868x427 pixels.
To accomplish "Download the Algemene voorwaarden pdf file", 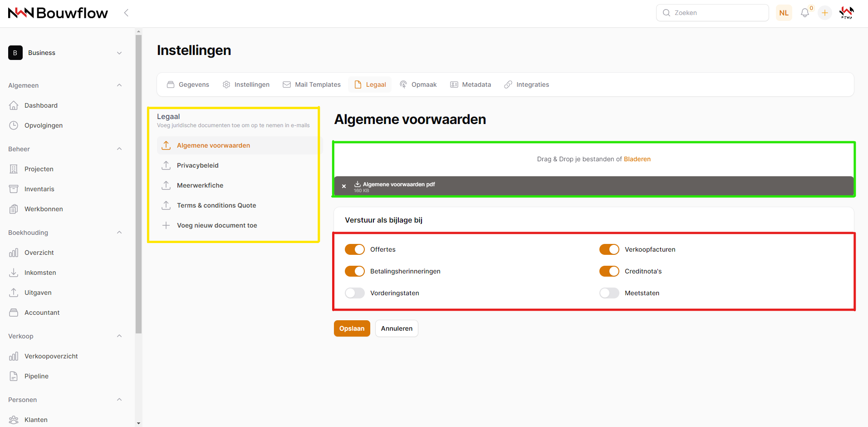I will [358, 184].
